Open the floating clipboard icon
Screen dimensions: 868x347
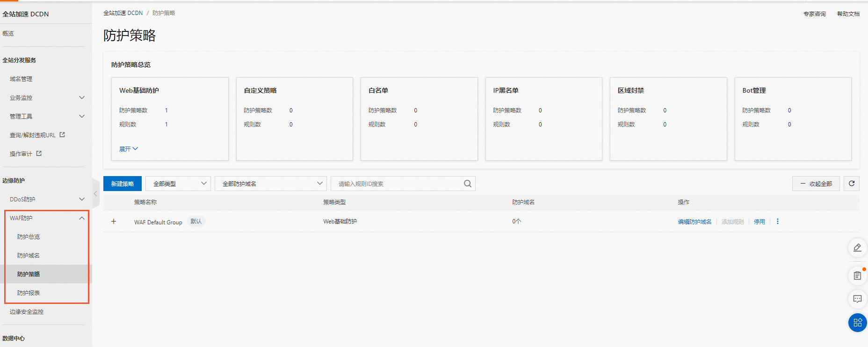click(x=857, y=275)
